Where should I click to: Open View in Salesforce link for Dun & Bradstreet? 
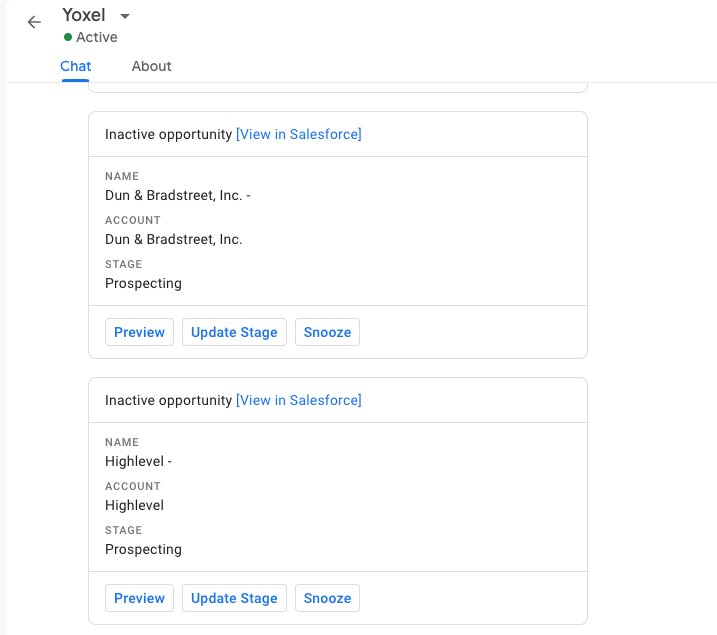click(x=299, y=134)
